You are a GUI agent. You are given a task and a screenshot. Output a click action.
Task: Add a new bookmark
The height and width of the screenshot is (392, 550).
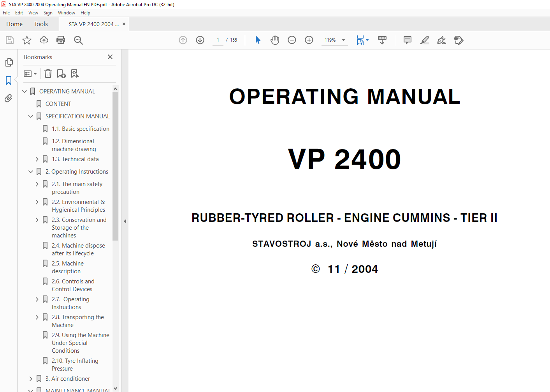coord(61,74)
